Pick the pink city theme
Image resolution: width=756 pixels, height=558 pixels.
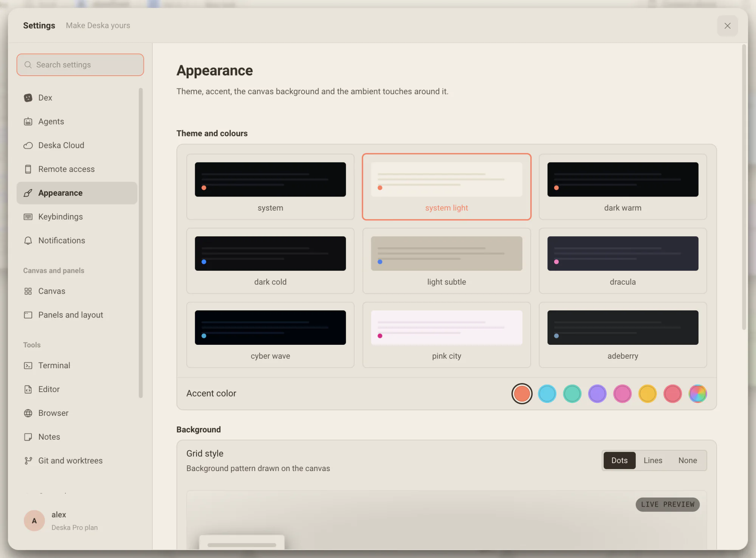pyautogui.click(x=446, y=335)
